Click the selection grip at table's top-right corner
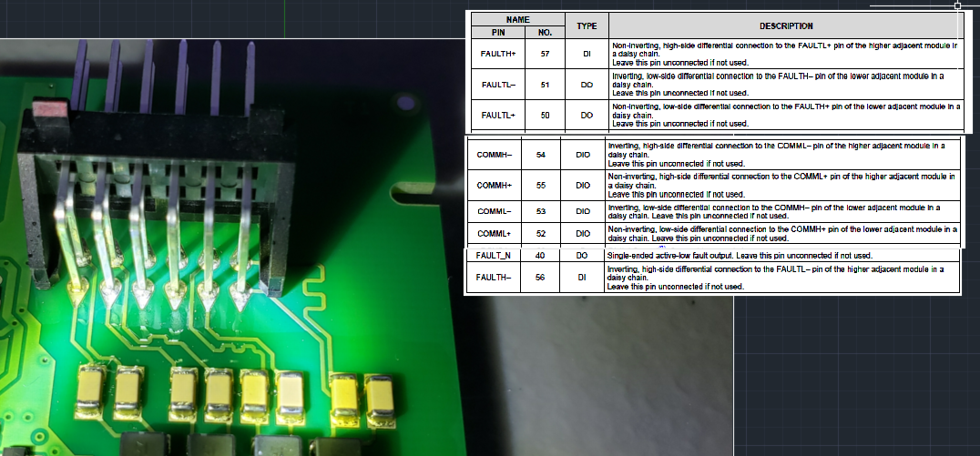This screenshot has width=980, height=456. coord(957,5)
